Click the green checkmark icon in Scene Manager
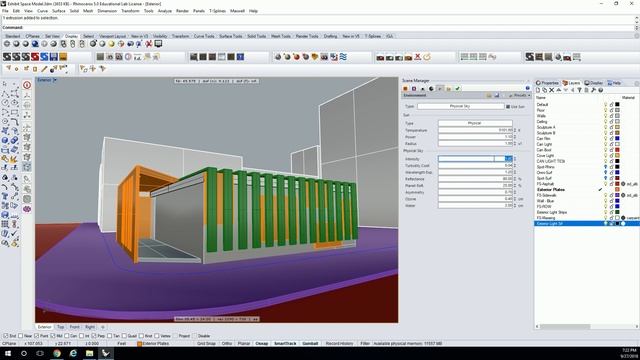This screenshot has width=640, height=360. (458, 88)
